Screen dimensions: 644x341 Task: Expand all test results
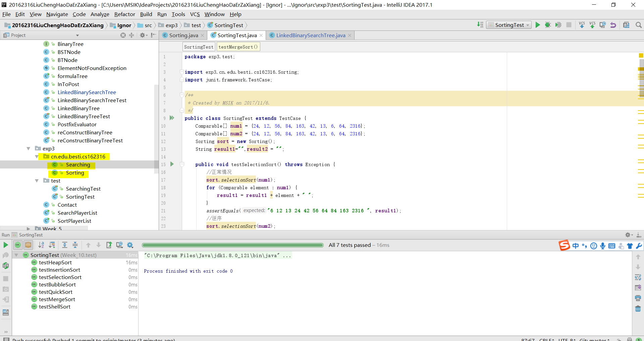pos(65,245)
